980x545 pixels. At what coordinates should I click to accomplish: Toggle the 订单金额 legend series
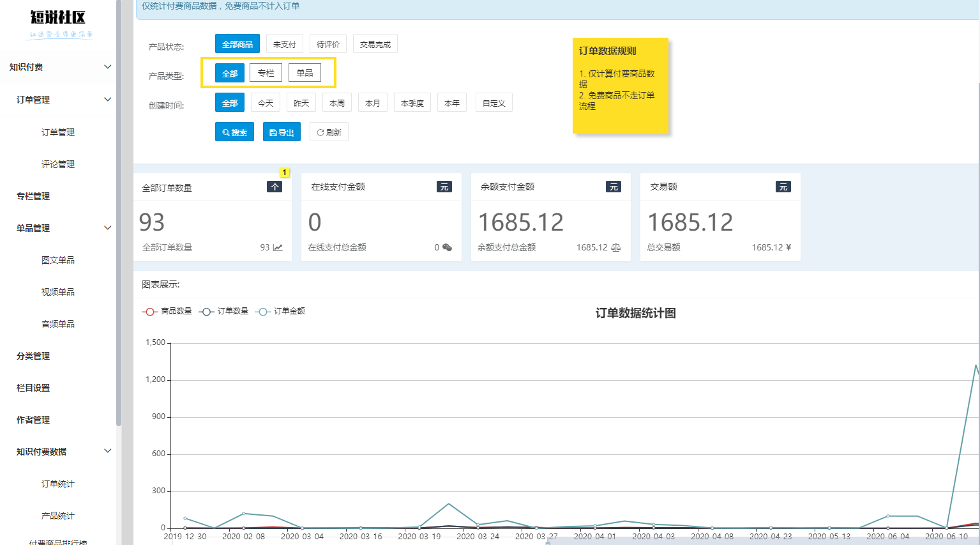[280, 311]
